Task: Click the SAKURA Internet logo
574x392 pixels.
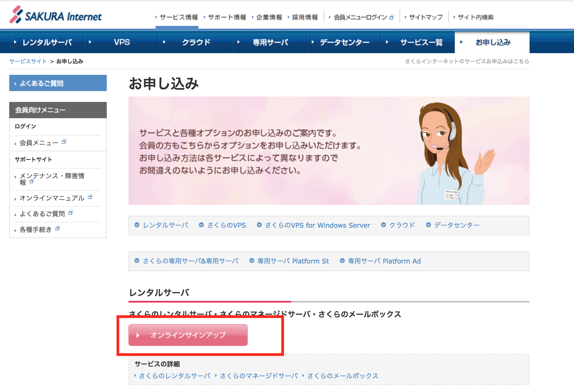Action: [x=56, y=15]
